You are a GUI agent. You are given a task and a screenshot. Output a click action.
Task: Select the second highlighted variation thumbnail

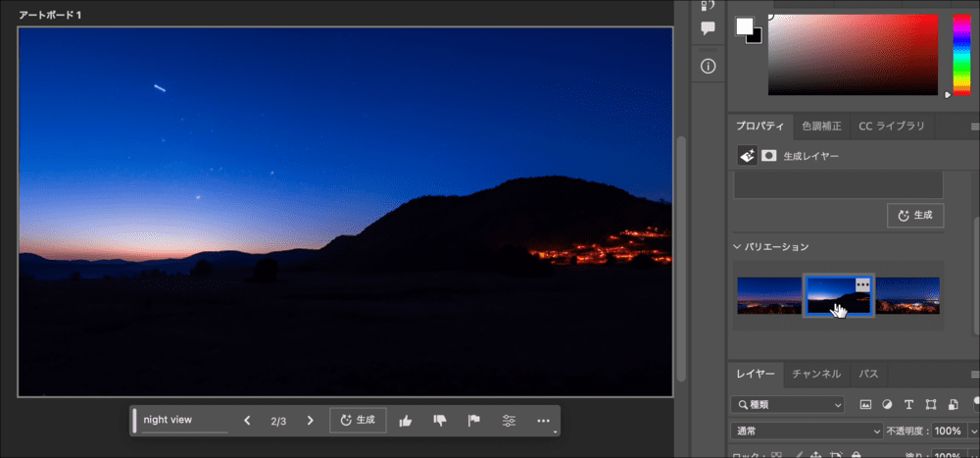(838, 295)
